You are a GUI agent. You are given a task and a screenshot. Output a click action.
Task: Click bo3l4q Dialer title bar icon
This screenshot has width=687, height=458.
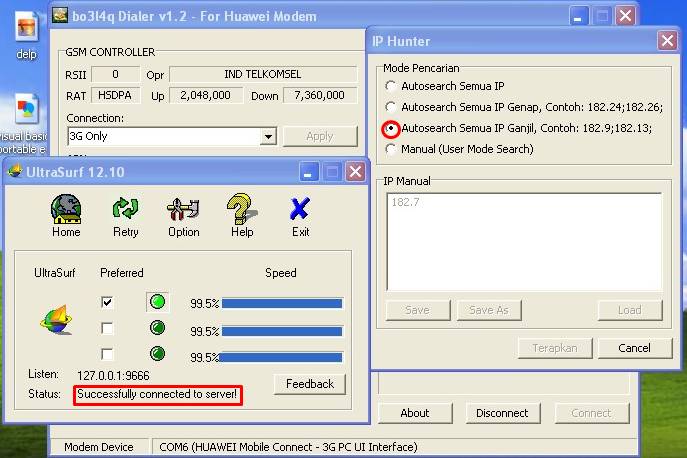(x=60, y=15)
